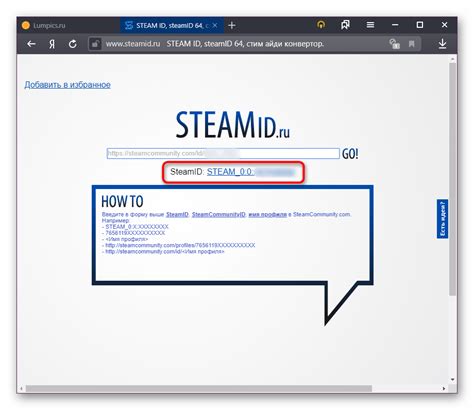Click the horizontal scrollbar thumb
This screenshot has height=410, width=474.
(x=199, y=388)
